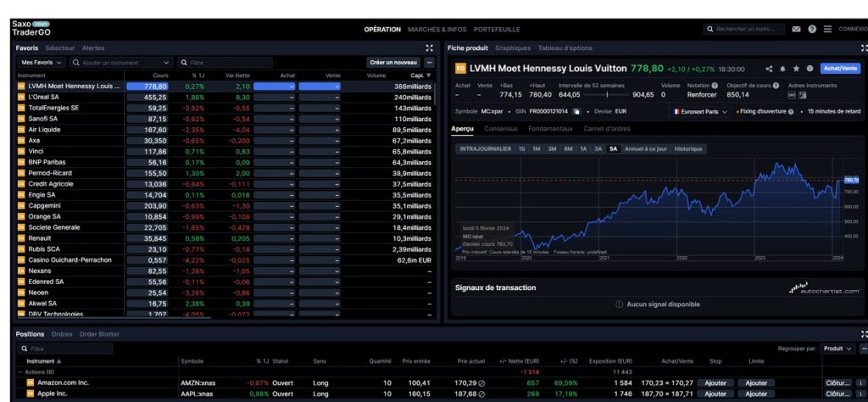
Task: Select the 1M chart timeframe
Action: click(x=536, y=148)
